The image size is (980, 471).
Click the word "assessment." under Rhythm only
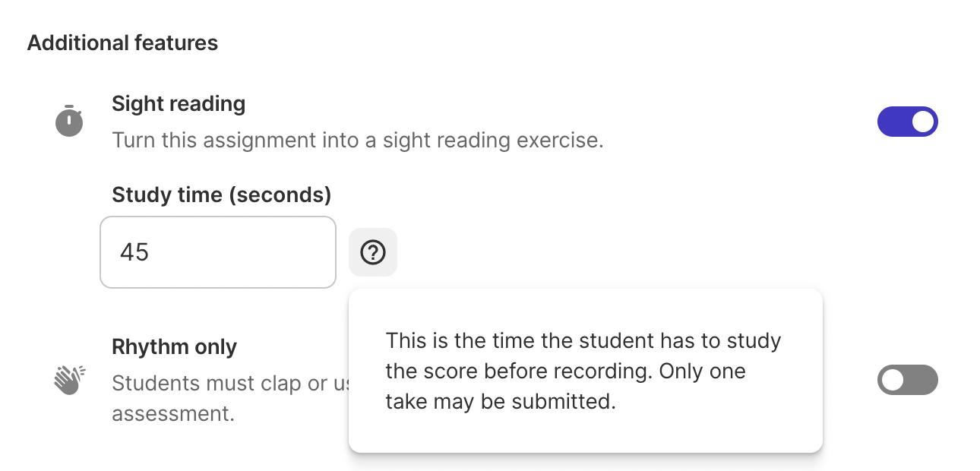pos(170,413)
